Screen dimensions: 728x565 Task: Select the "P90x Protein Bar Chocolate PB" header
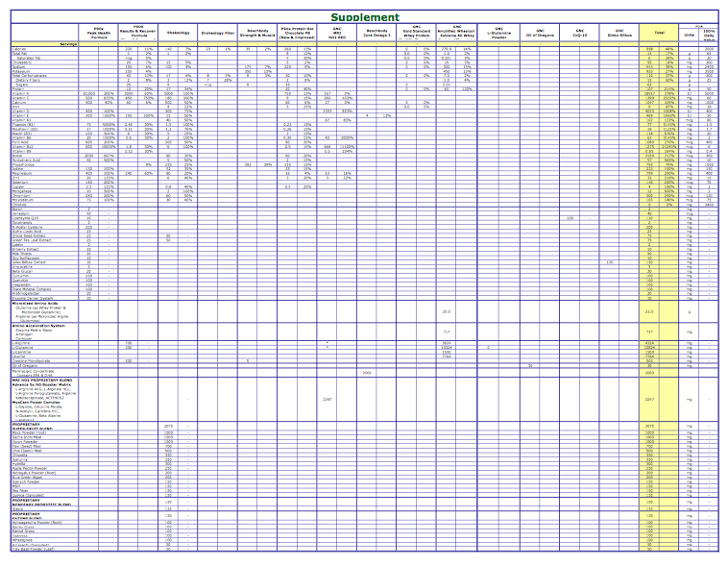[x=297, y=33]
